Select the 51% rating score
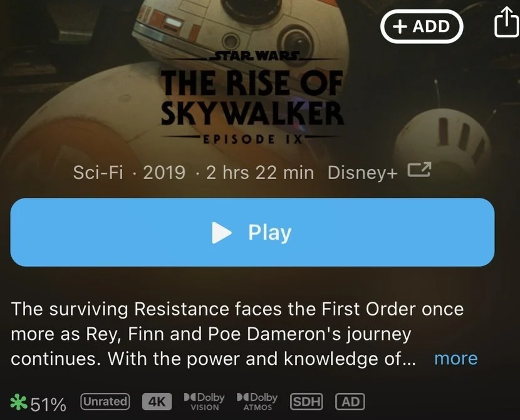The height and width of the screenshot is (420, 520). [x=48, y=404]
